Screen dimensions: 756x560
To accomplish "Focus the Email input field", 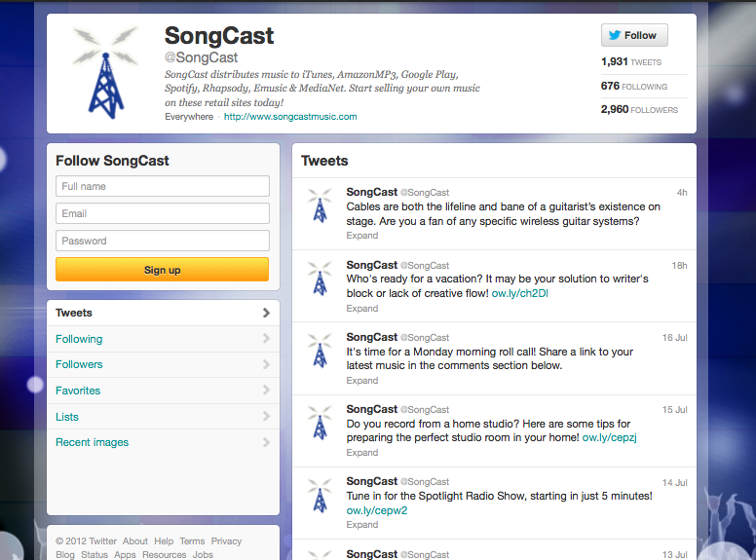I will click(162, 213).
